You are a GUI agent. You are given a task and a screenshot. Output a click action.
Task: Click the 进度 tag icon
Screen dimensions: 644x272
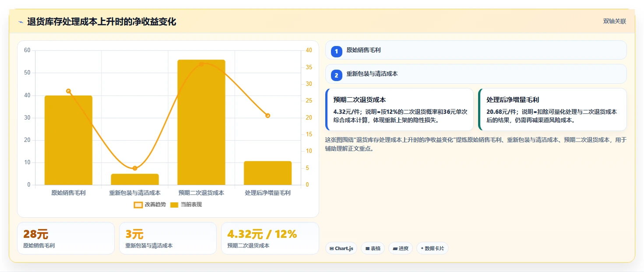(x=395, y=248)
